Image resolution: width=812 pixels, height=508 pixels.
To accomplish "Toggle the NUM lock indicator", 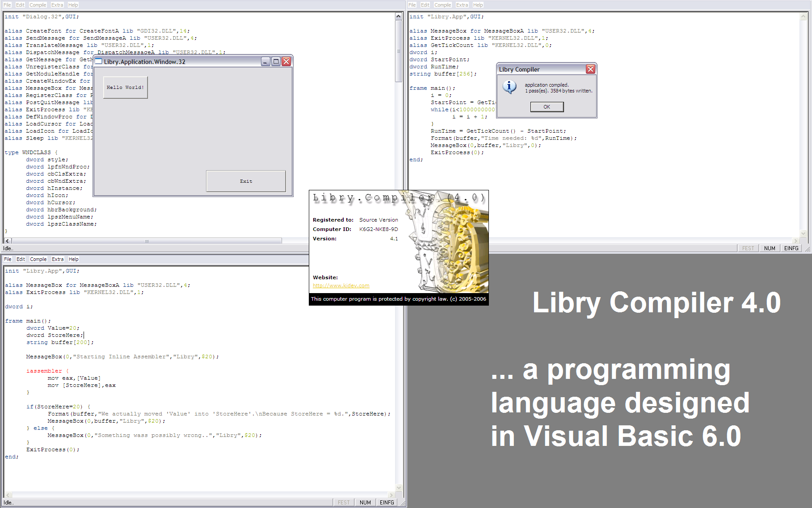I will click(x=770, y=248).
